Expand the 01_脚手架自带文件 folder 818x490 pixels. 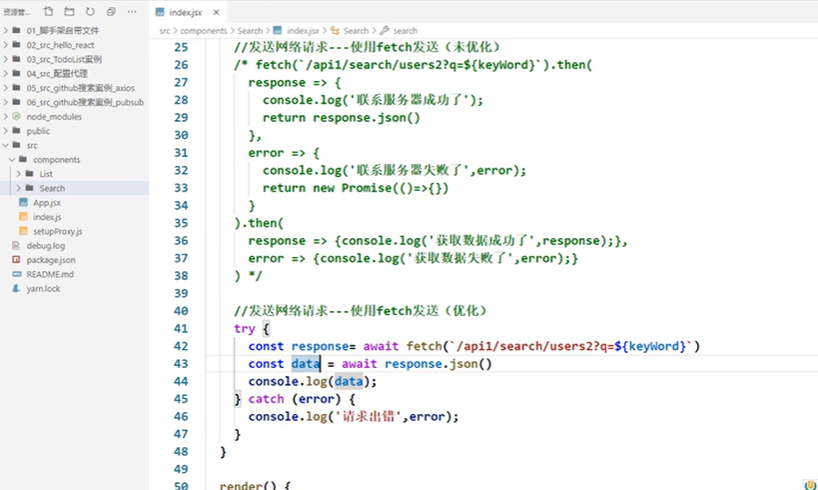6,30
